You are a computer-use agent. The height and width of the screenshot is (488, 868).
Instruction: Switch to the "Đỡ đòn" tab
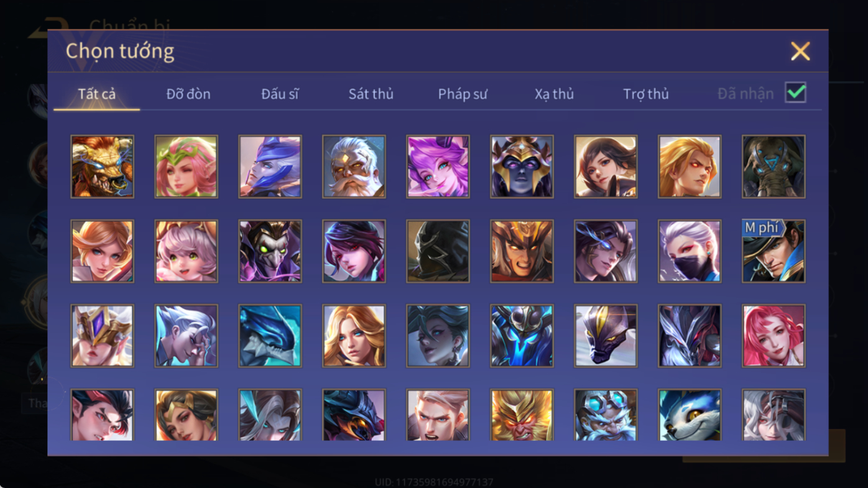[x=188, y=94]
